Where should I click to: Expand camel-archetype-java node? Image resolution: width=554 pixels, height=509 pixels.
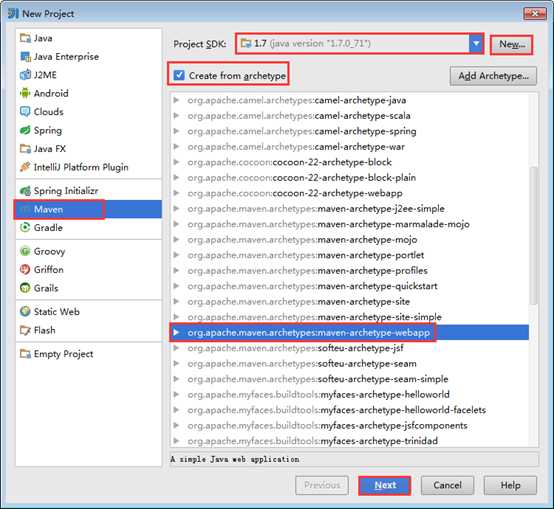(176, 100)
